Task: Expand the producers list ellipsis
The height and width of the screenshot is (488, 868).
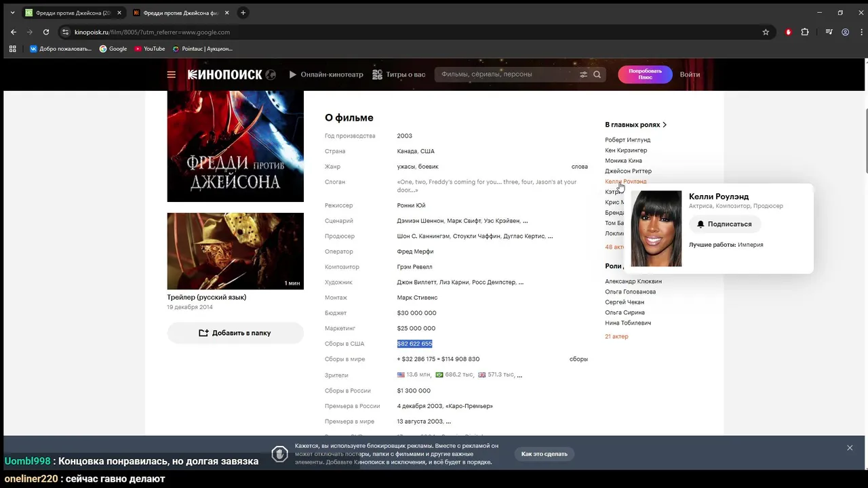Action: coord(550,237)
